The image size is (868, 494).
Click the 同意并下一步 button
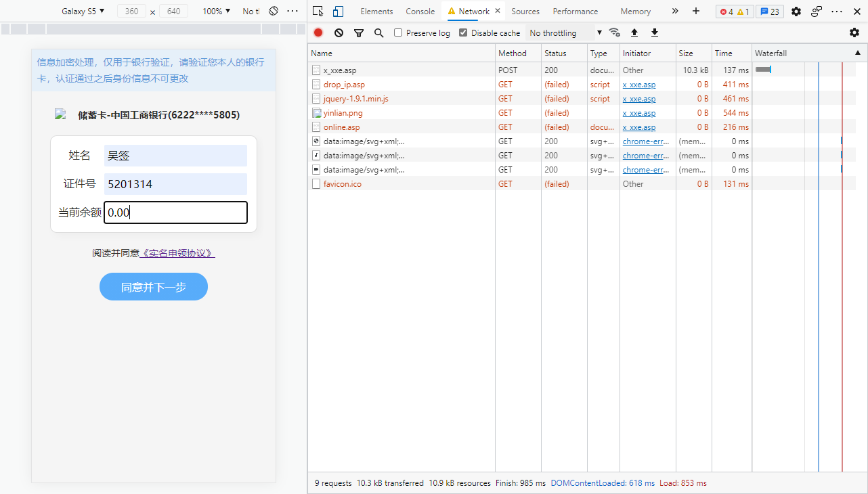[154, 287]
